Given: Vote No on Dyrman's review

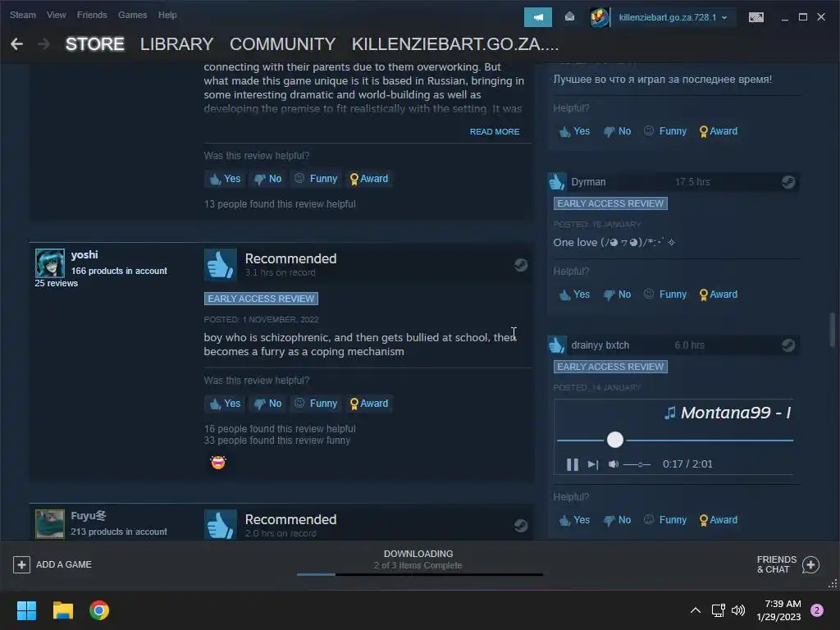Looking at the screenshot, I should point(617,294).
